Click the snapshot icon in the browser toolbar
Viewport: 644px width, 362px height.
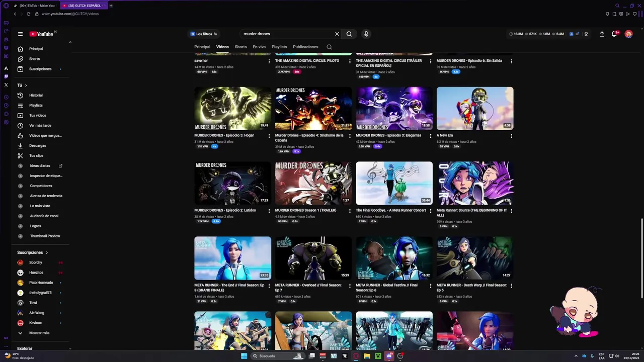(x=615, y=14)
